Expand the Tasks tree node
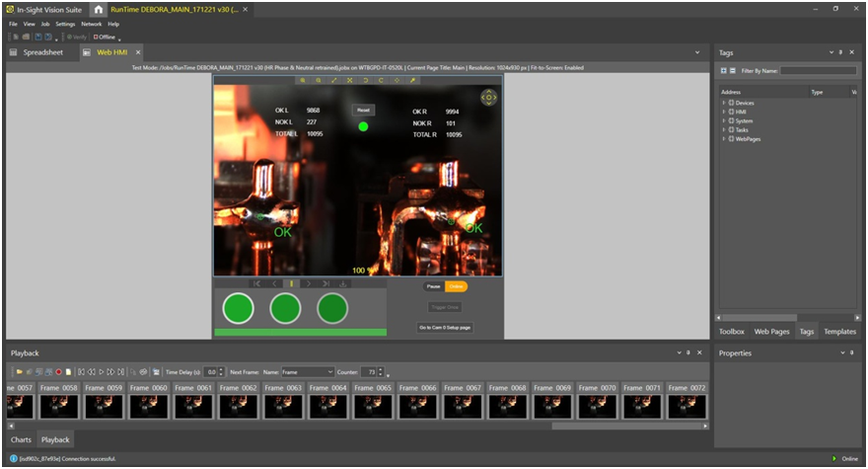 pyautogui.click(x=724, y=129)
